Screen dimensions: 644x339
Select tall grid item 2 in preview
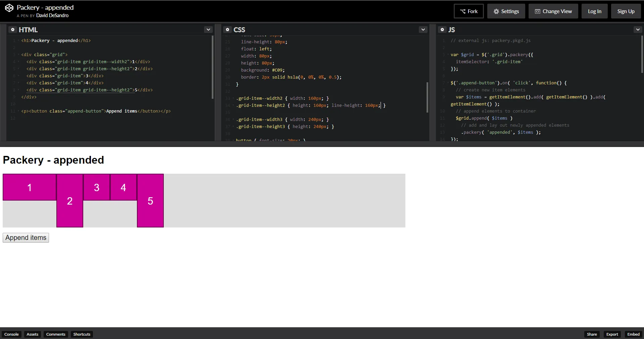70,201
